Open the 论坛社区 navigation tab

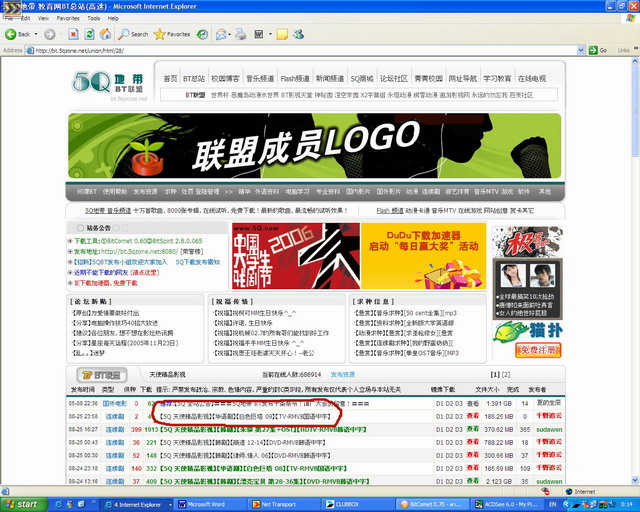coord(393,78)
